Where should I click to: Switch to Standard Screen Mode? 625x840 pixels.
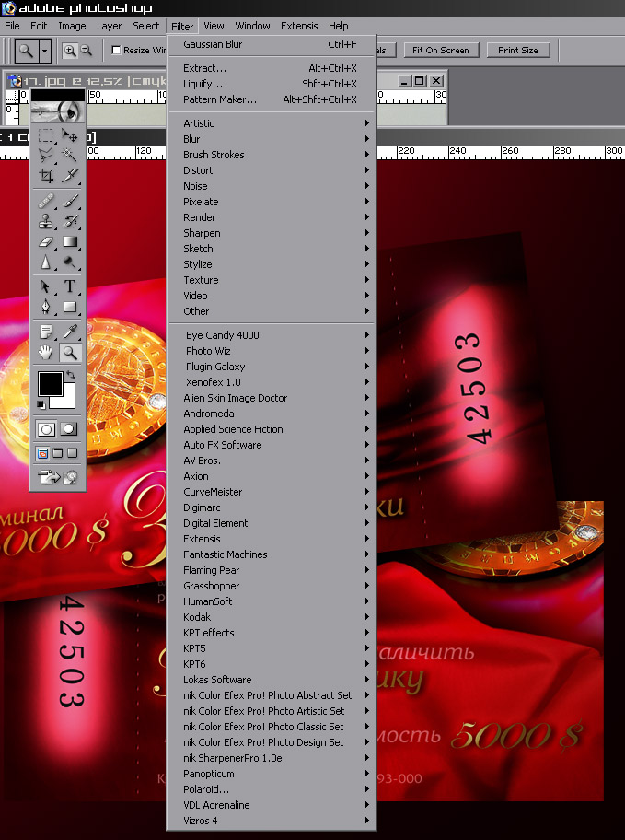pyautogui.click(x=43, y=453)
